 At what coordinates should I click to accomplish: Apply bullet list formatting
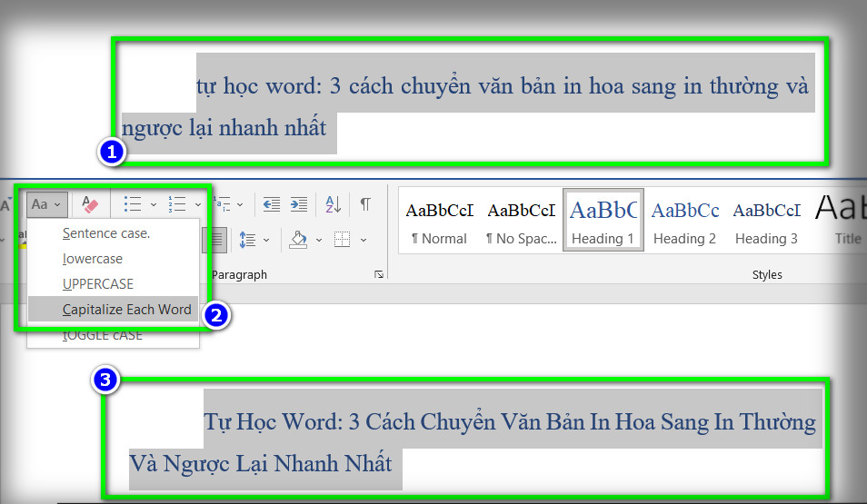tap(133, 204)
